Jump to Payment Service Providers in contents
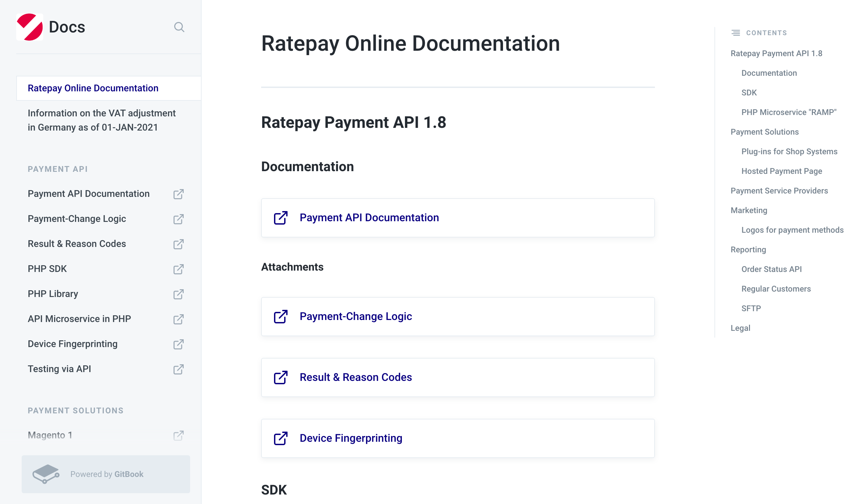This screenshot has height=504, width=866. pos(779,191)
